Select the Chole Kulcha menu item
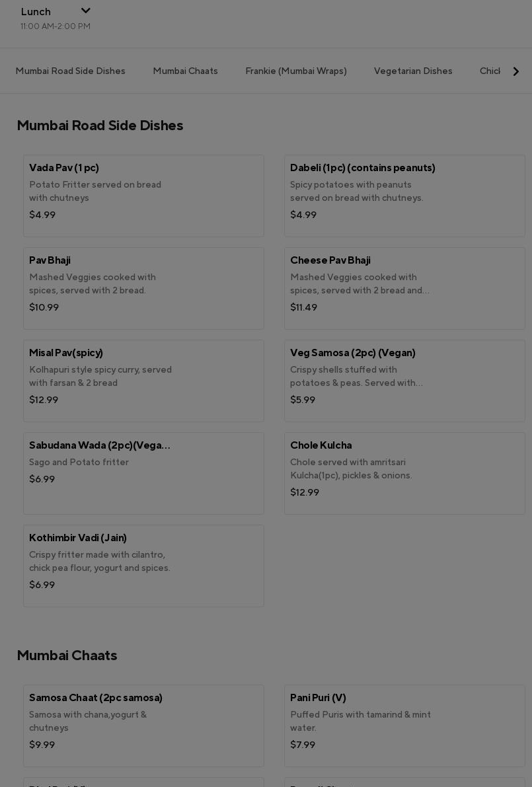 (404, 473)
